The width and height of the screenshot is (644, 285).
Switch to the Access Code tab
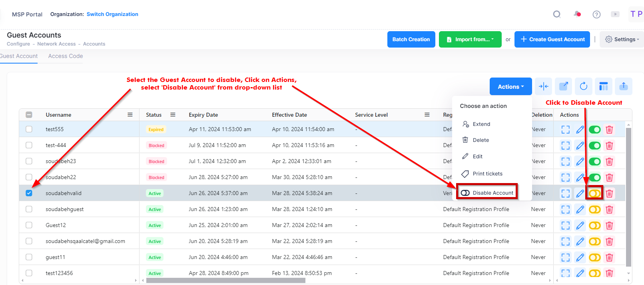click(x=66, y=56)
